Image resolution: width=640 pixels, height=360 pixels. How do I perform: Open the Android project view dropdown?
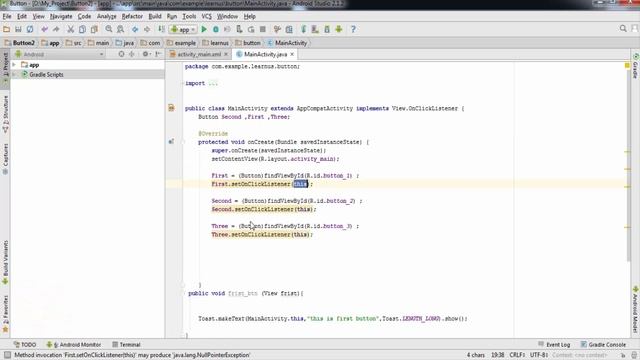pyautogui.click(x=59, y=54)
